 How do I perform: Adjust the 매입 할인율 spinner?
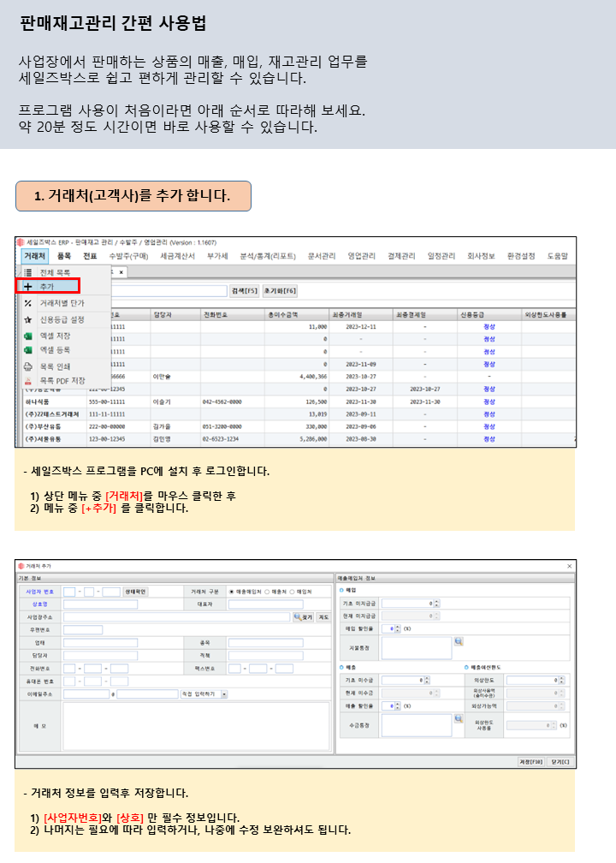(398, 628)
